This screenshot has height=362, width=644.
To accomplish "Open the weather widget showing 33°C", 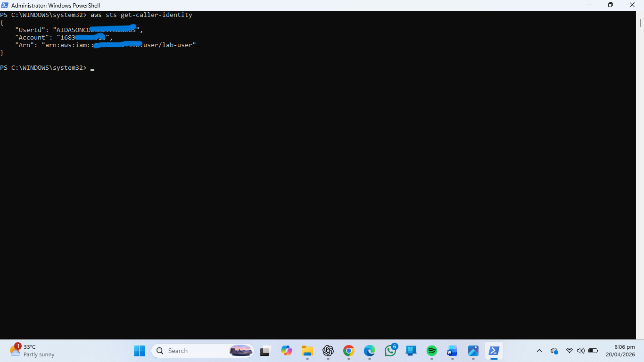I will click(32, 351).
